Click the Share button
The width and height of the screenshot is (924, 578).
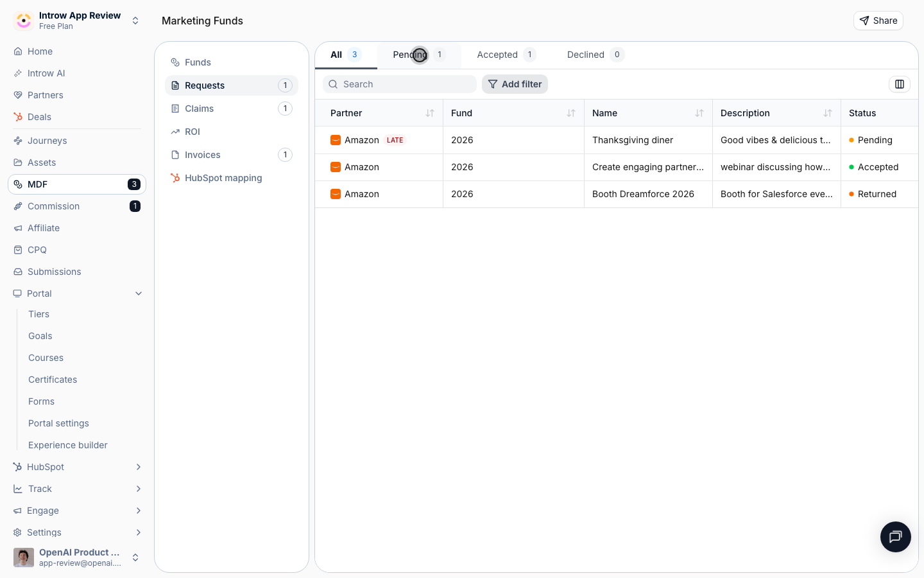coord(878,21)
